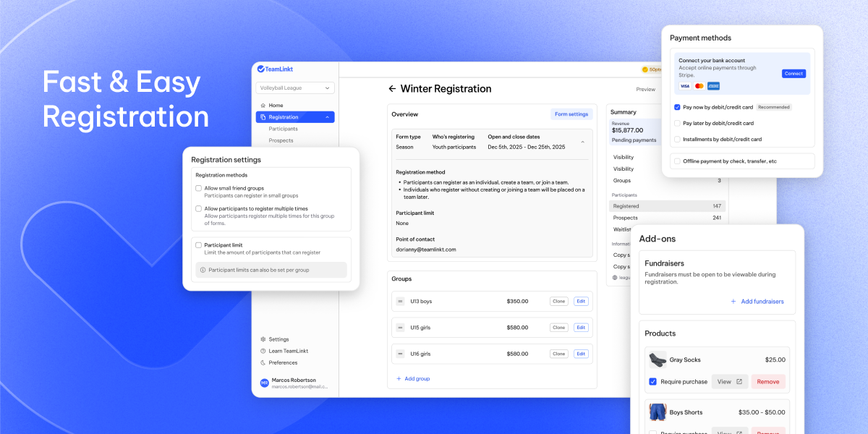Click the TeamLinkt logo checkmark icon
This screenshot has width=868, height=434.
[x=261, y=69]
